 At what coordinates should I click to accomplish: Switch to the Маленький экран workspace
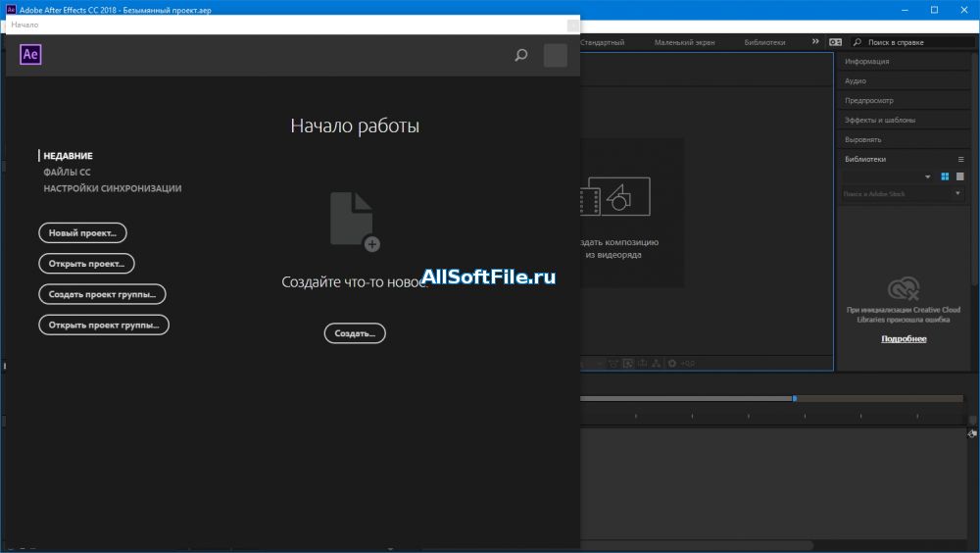684,43
